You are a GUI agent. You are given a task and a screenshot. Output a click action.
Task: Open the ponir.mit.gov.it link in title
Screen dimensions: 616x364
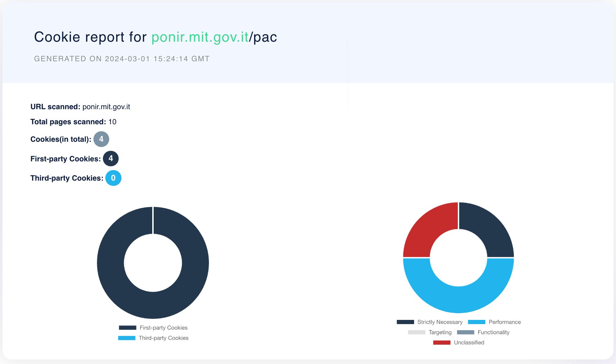[x=200, y=37]
